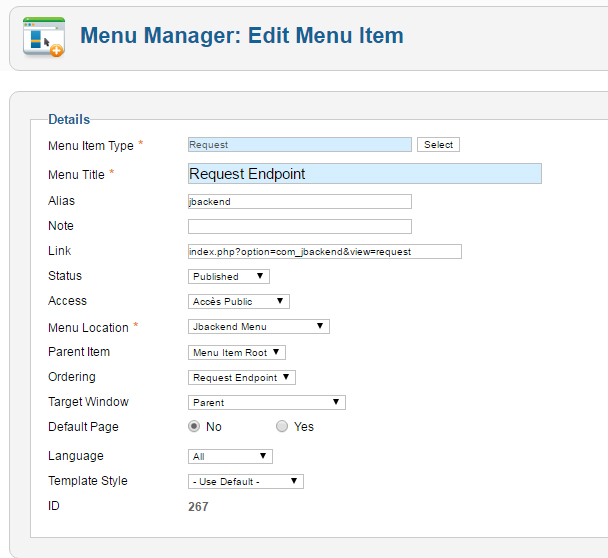Expand the Menu Location dropdown

259,327
